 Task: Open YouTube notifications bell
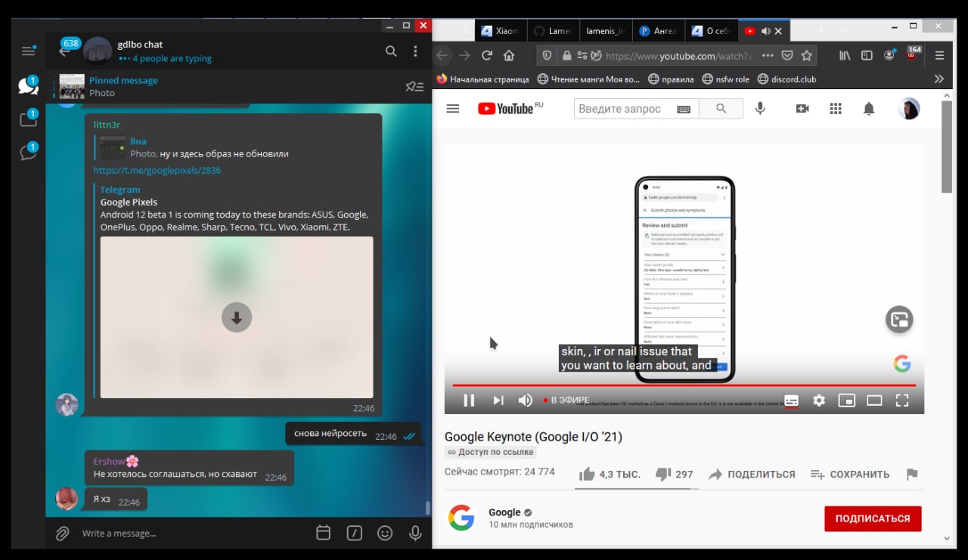pos(869,109)
